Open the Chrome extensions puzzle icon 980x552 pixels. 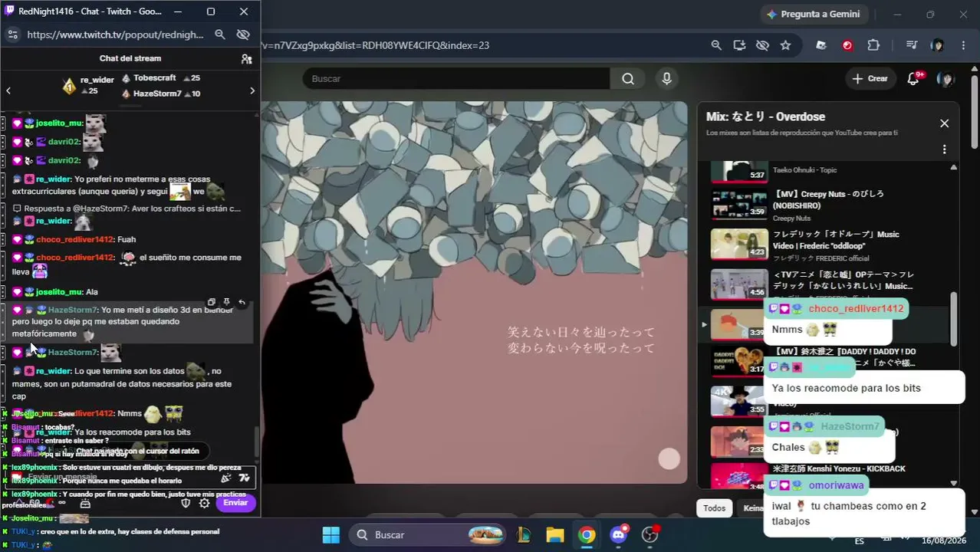click(x=873, y=45)
